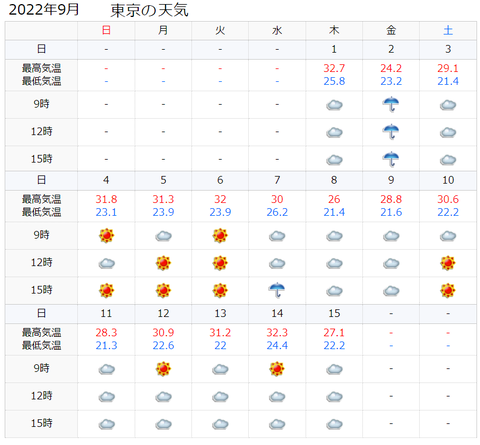Click the sun icon for Sept 4 at 15時

point(106,290)
